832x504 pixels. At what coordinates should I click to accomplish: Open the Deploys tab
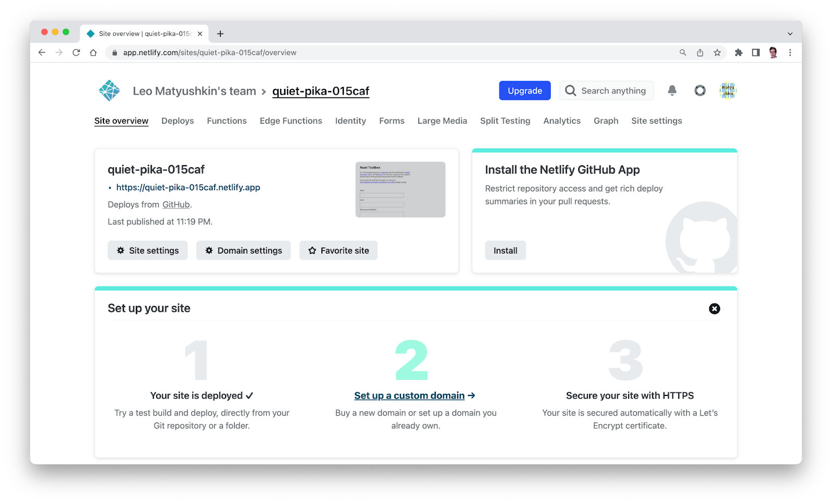177,121
